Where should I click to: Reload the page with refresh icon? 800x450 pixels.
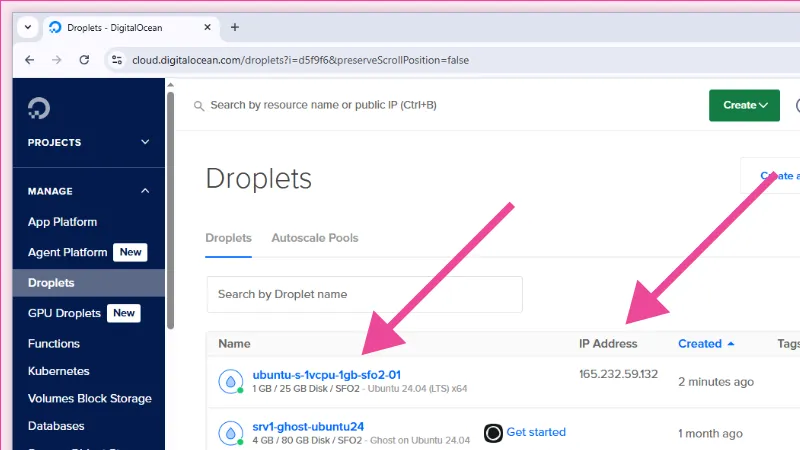click(84, 60)
